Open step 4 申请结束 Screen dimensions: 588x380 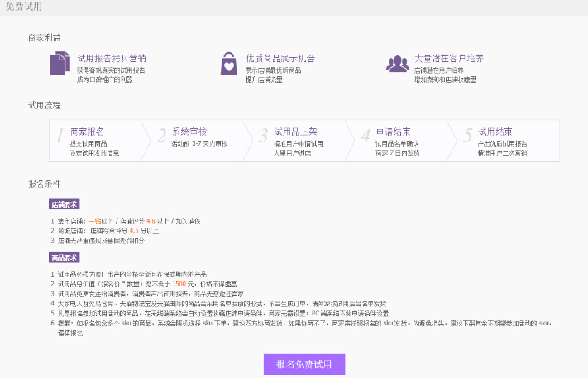[393, 132]
